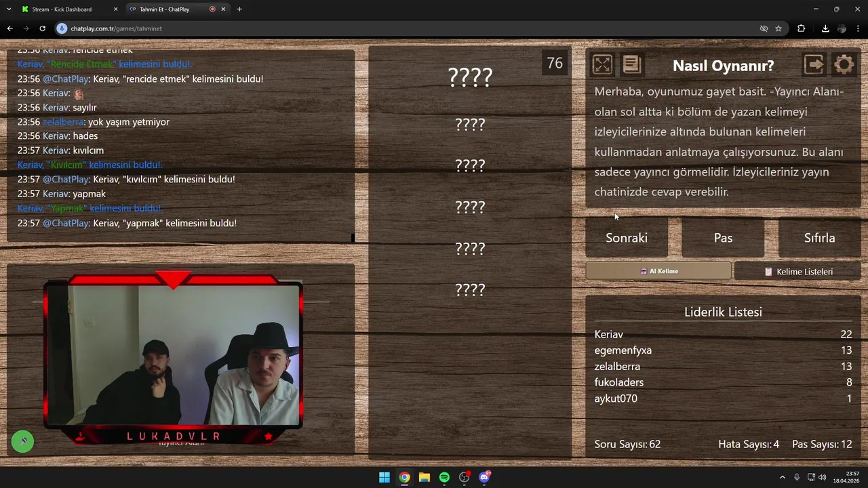Open Spotify from the taskbar
The height and width of the screenshot is (488, 868).
click(x=444, y=477)
